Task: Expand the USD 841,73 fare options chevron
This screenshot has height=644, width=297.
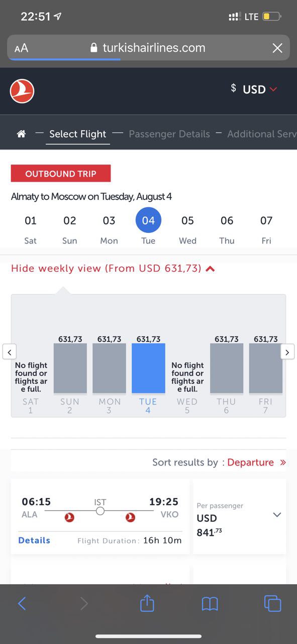Action: tap(277, 515)
